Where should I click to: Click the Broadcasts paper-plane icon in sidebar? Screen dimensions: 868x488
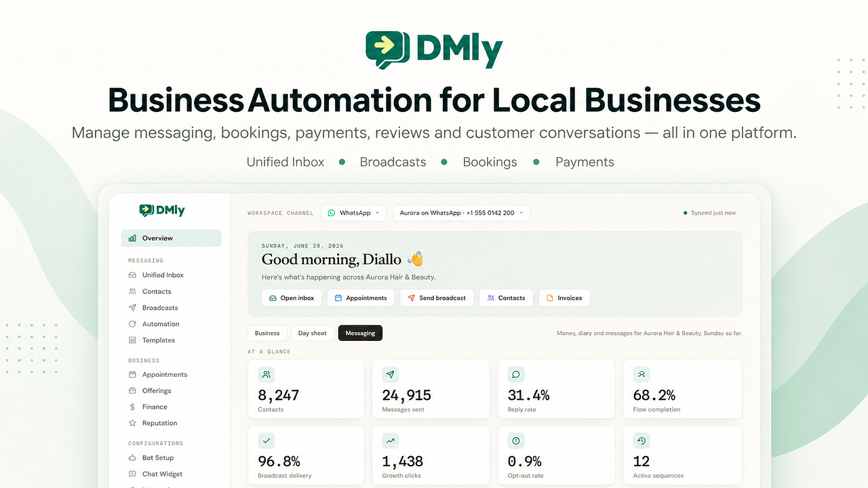click(x=132, y=308)
